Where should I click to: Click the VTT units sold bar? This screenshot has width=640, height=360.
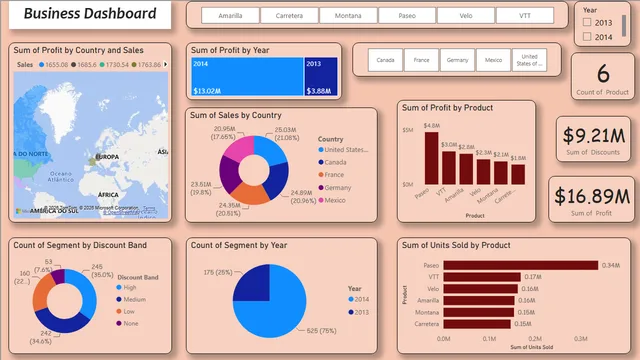tap(482, 277)
